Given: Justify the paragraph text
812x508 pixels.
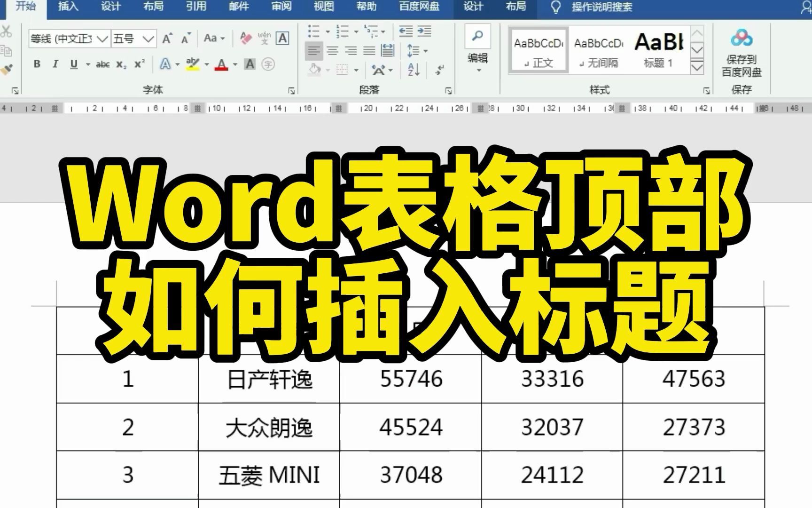Looking at the screenshot, I should pyautogui.click(x=369, y=51).
